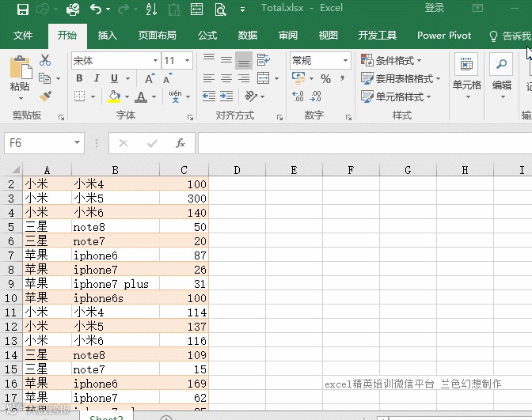This screenshot has height=420, width=532.
Task: Open the font name dropdown 宋体
Action: (x=155, y=61)
